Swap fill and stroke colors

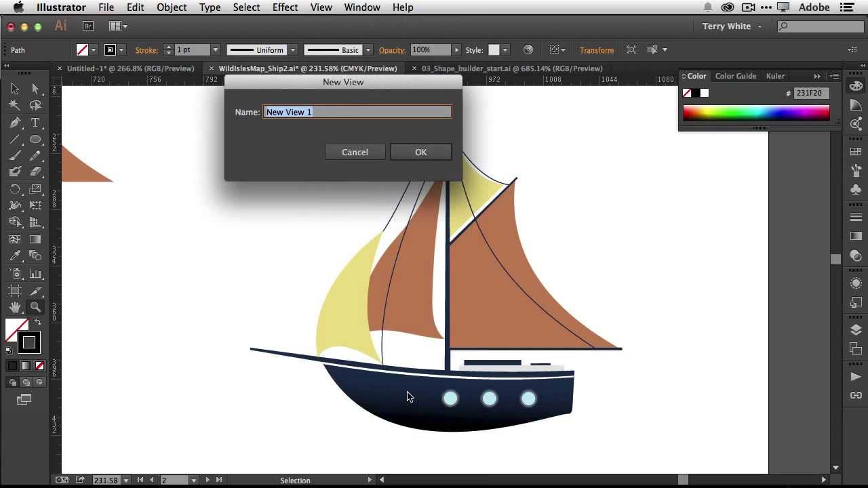[37, 323]
